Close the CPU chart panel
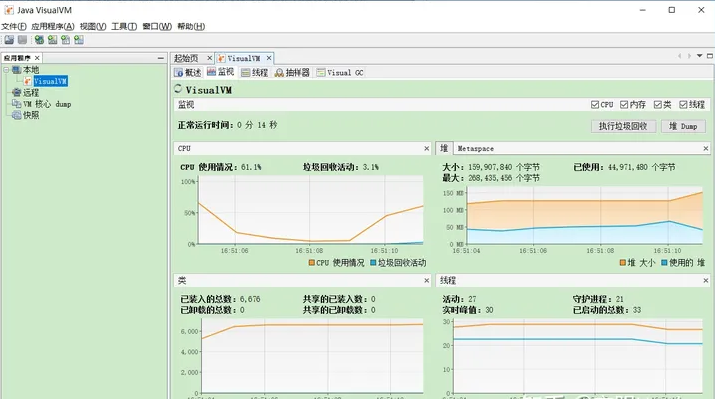715x399 pixels. 427,149
